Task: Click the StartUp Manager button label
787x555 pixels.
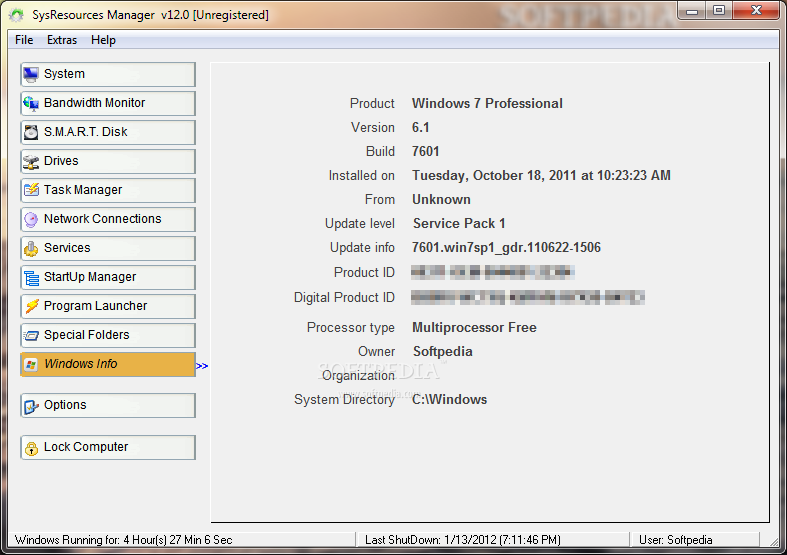Action: [x=90, y=277]
